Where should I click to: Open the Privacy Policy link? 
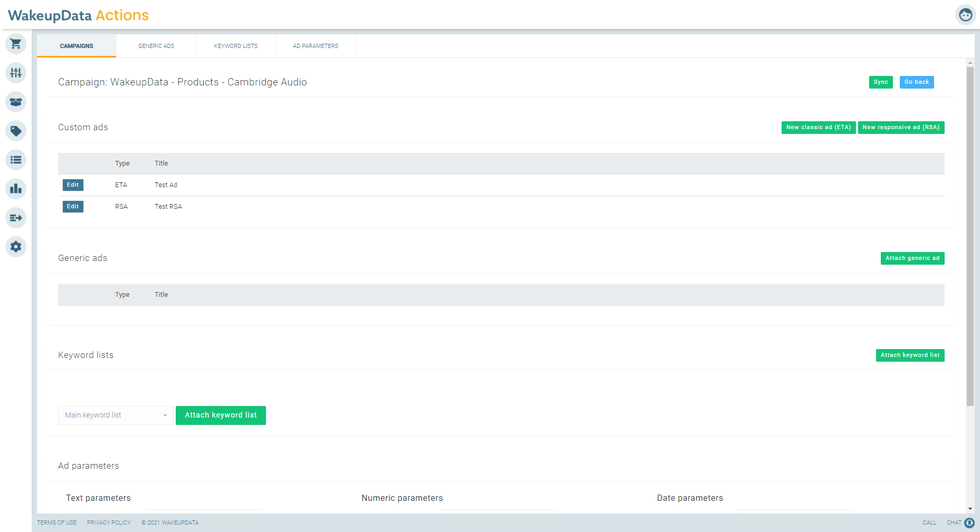[109, 523]
